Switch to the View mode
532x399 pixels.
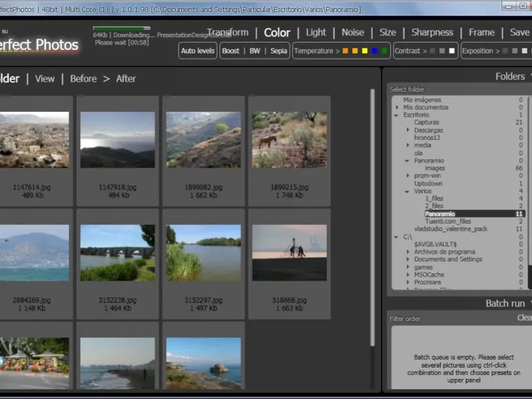(x=45, y=78)
